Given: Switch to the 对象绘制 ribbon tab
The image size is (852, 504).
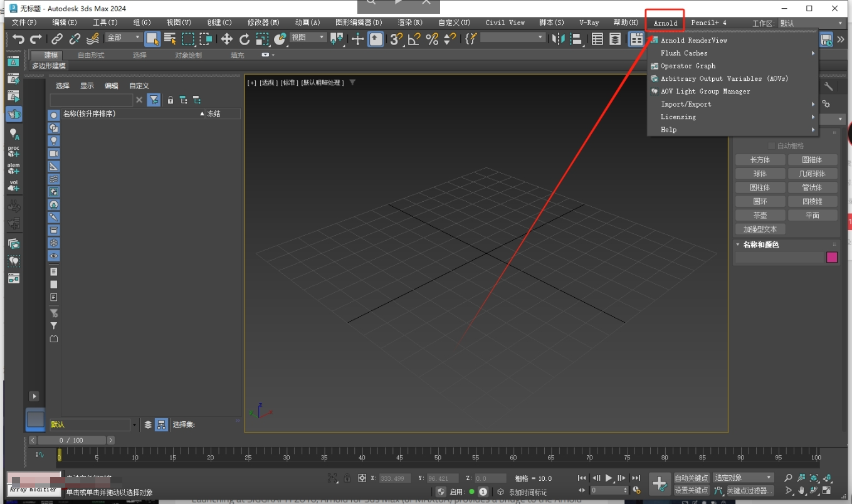Looking at the screenshot, I should tap(188, 55).
